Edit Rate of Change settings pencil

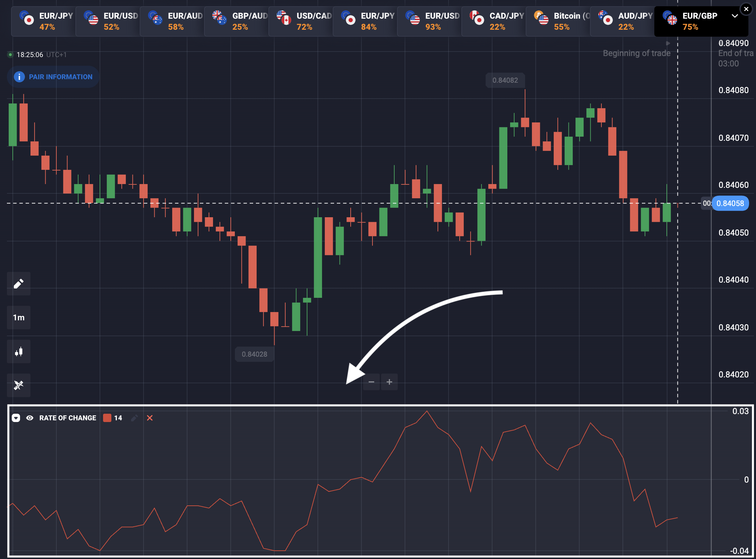click(x=135, y=418)
